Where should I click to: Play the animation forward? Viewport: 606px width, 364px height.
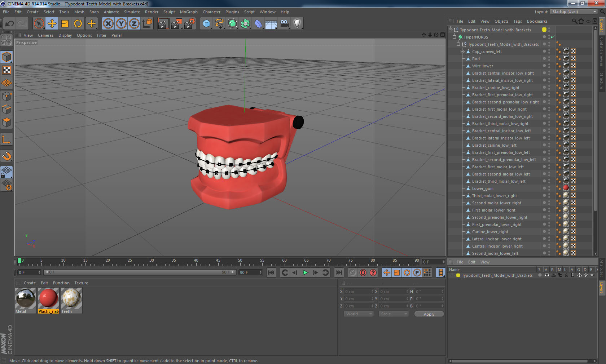(305, 272)
